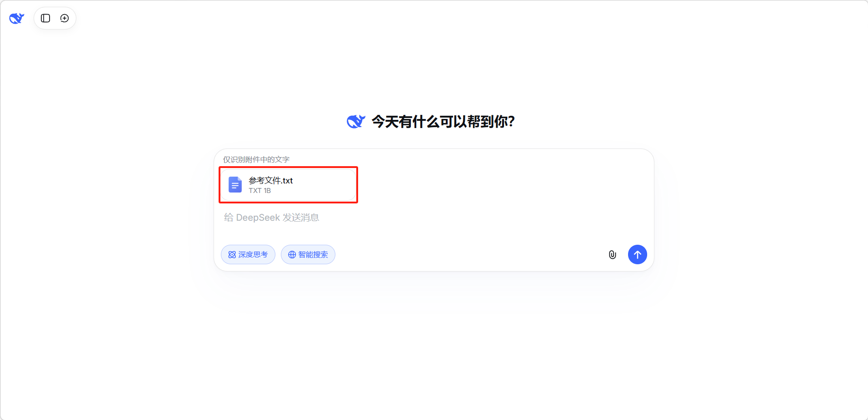Start a new chat with the plus icon
Image resolution: width=868 pixels, height=420 pixels.
[x=65, y=18]
